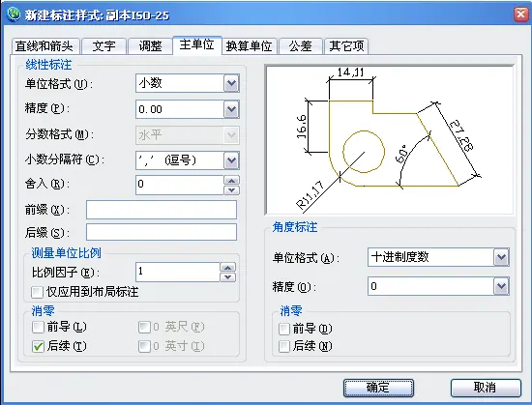The width and height of the screenshot is (532, 405).
Task: Click the app icon in the title bar
Action: [x=14, y=14]
